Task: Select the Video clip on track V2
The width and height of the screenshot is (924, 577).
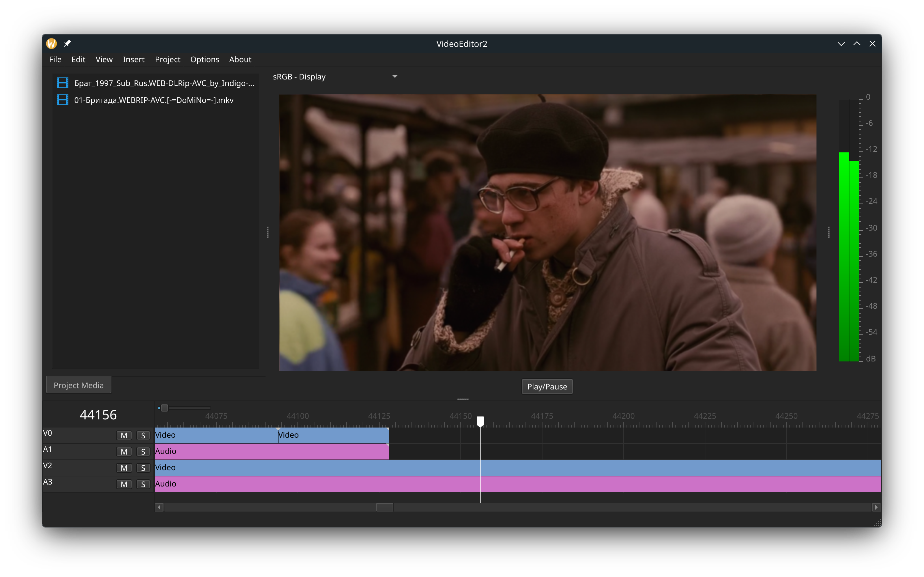Action: tap(518, 468)
